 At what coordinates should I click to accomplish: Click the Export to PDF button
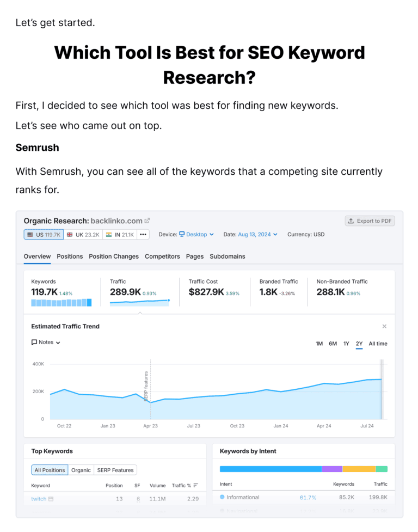pos(370,221)
